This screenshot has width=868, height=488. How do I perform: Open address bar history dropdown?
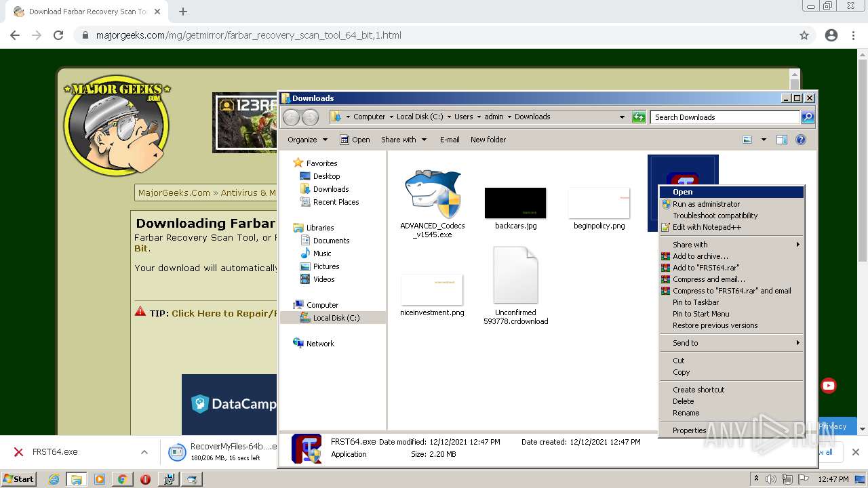pos(622,117)
